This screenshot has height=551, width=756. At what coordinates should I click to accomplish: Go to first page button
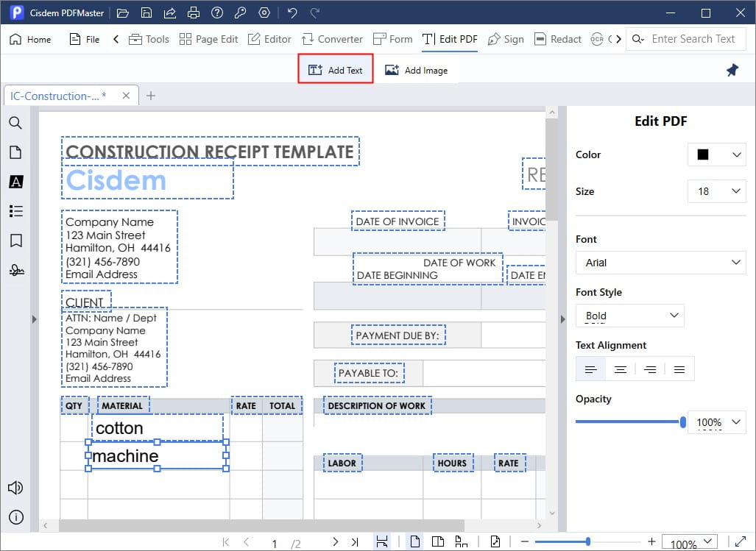[x=226, y=542]
